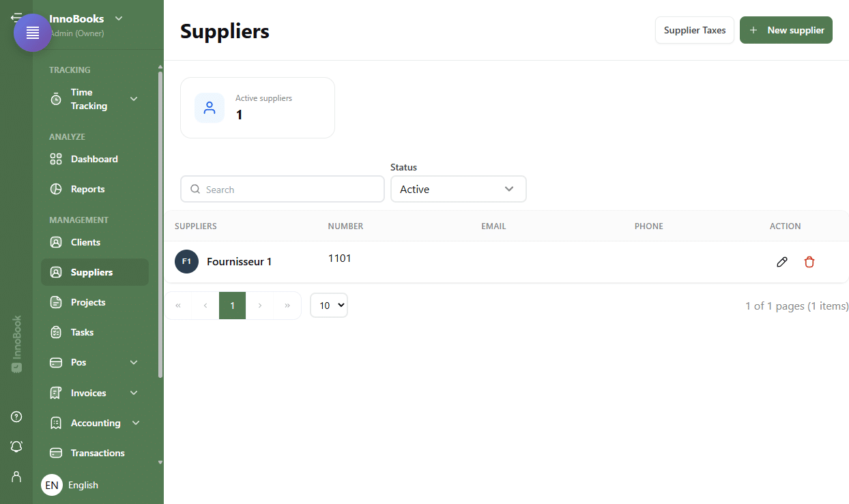
Task: Select page 1 in pagination
Action: coord(233,306)
